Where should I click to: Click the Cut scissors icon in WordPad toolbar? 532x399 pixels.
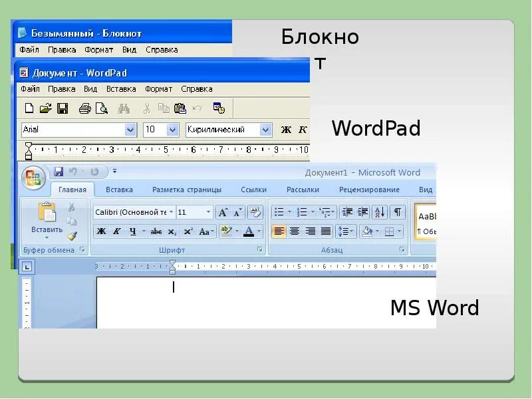point(146,108)
